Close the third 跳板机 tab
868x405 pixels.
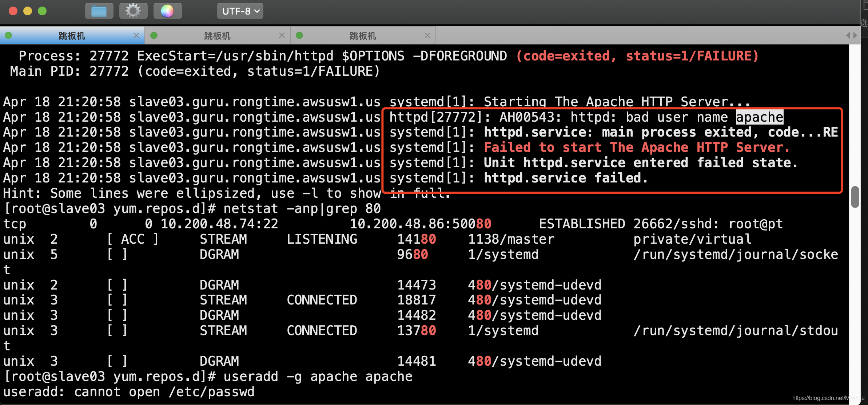pos(427,35)
